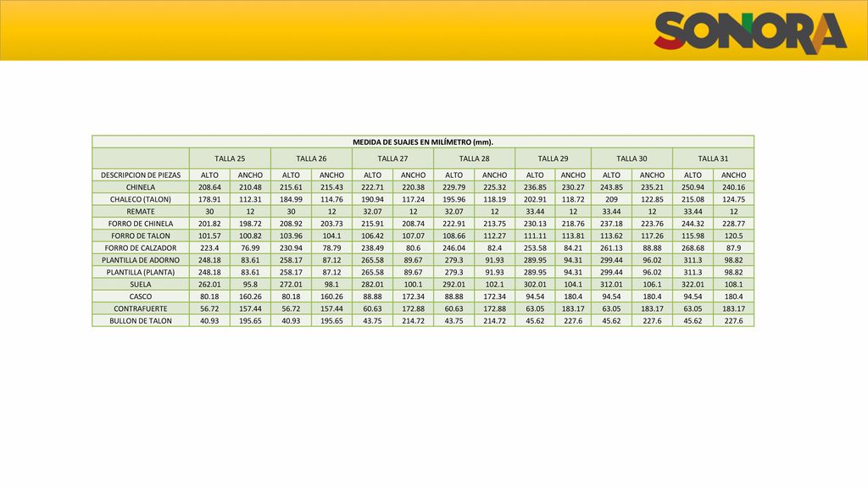Select the 'TALLA 25' column header
Image resolution: width=868 pixels, height=488 pixels.
[230, 158]
